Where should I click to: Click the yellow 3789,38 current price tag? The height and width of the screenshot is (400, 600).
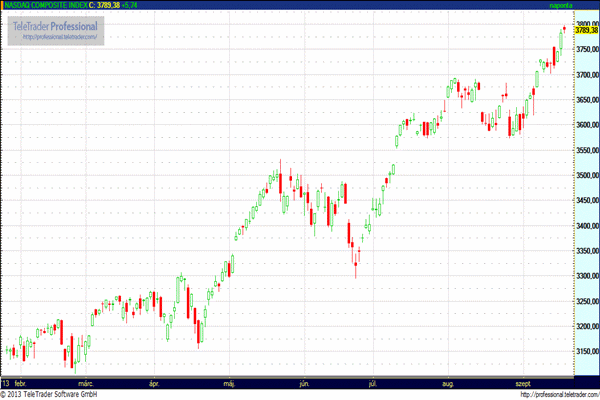(586, 30)
